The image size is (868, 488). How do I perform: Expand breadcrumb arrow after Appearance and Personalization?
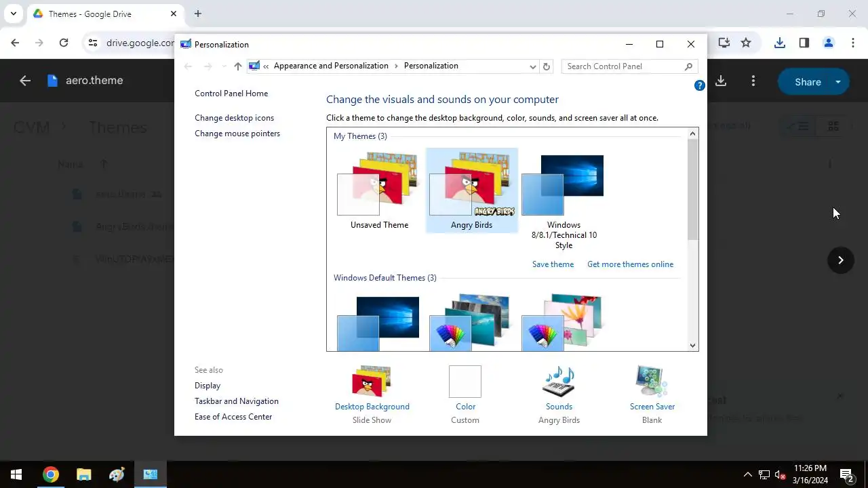tap(396, 66)
